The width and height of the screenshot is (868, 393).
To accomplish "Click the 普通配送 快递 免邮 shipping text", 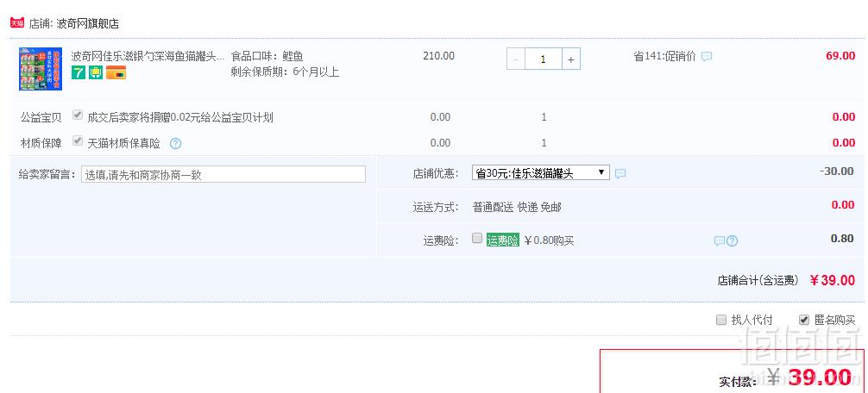I will click(x=517, y=208).
